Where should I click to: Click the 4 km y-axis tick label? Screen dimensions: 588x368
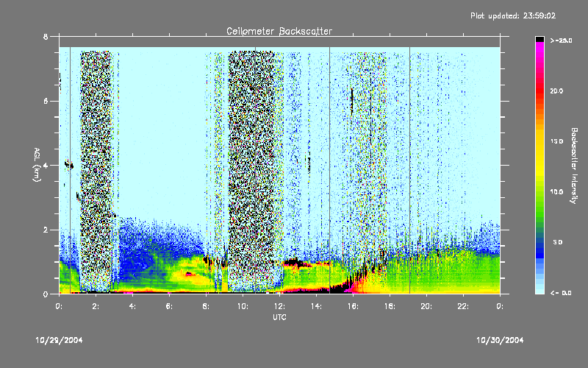click(x=46, y=166)
